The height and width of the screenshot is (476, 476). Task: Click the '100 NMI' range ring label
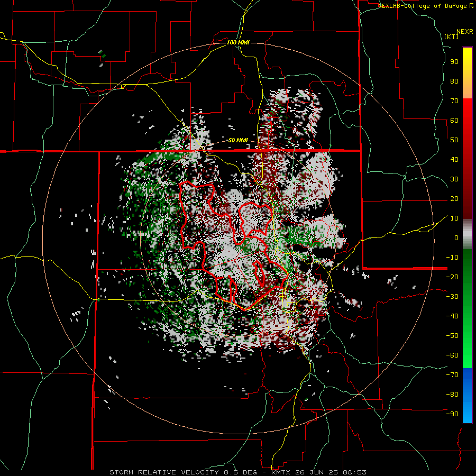tap(238, 42)
